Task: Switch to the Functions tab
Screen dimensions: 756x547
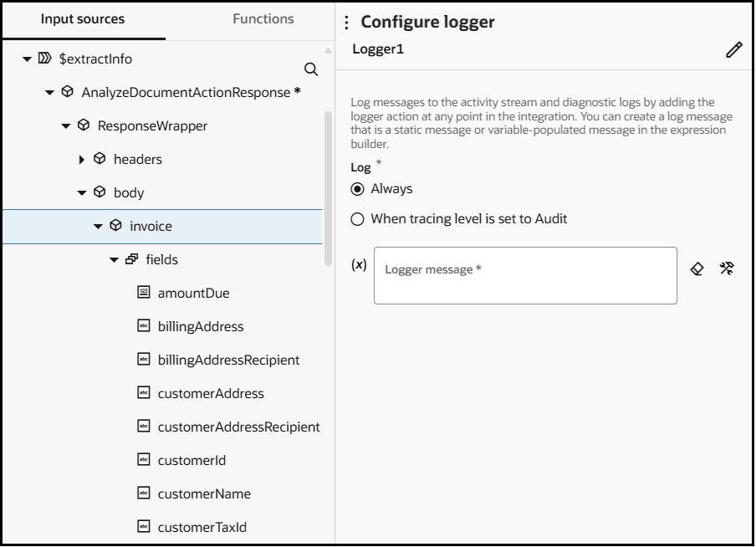Action: [263, 18]
